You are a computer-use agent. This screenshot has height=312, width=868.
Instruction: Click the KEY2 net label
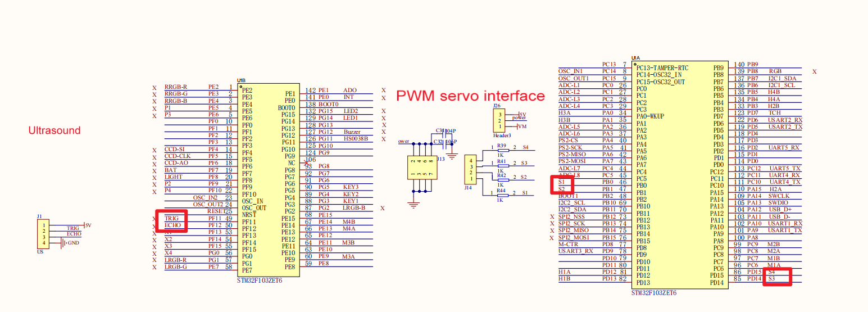coord(351,194)
